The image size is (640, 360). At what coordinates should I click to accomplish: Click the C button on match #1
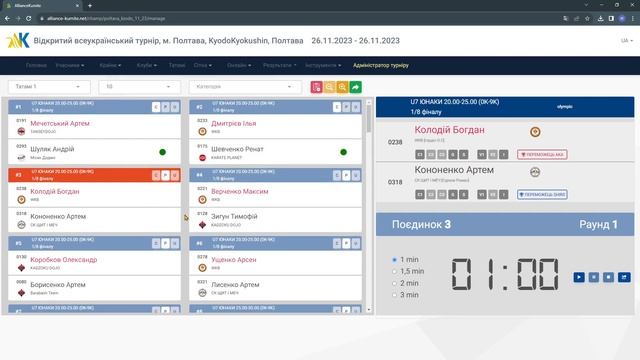(156, 107)
